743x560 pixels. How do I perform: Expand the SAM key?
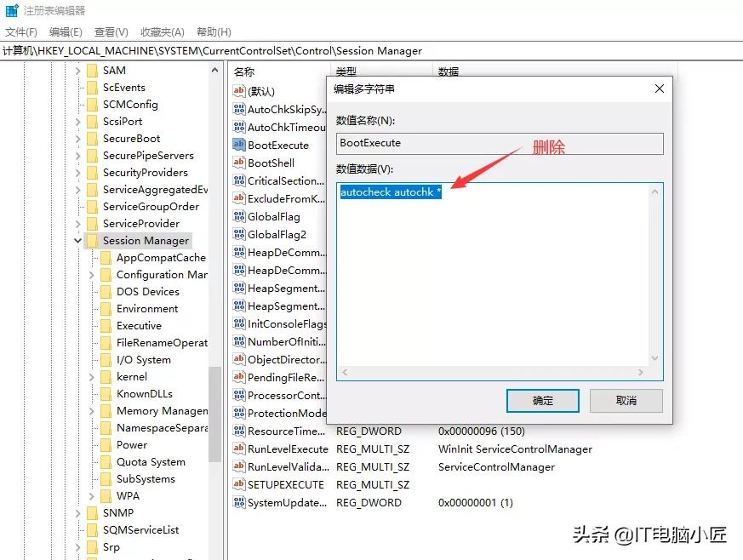click(x=77, y=71)
